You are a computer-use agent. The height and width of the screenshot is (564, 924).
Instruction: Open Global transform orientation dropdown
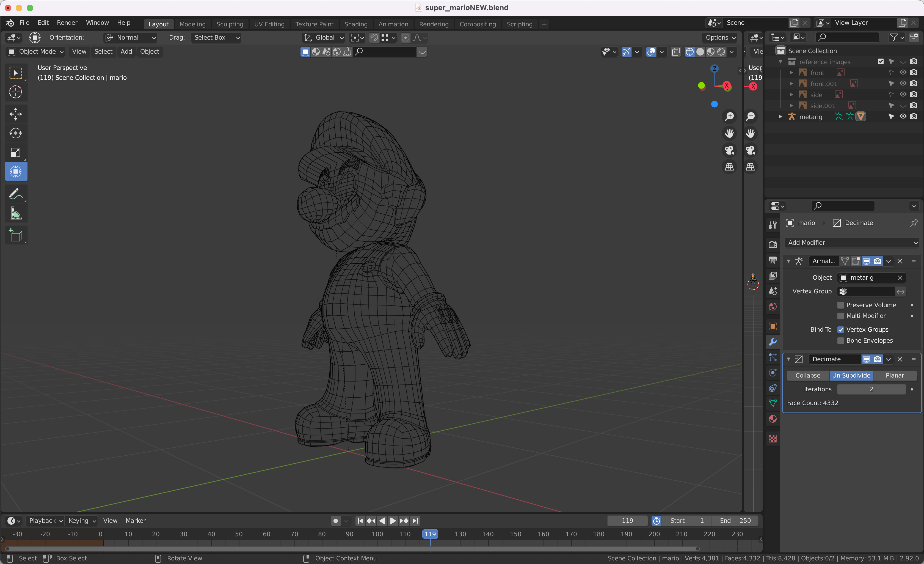(324, 37)
